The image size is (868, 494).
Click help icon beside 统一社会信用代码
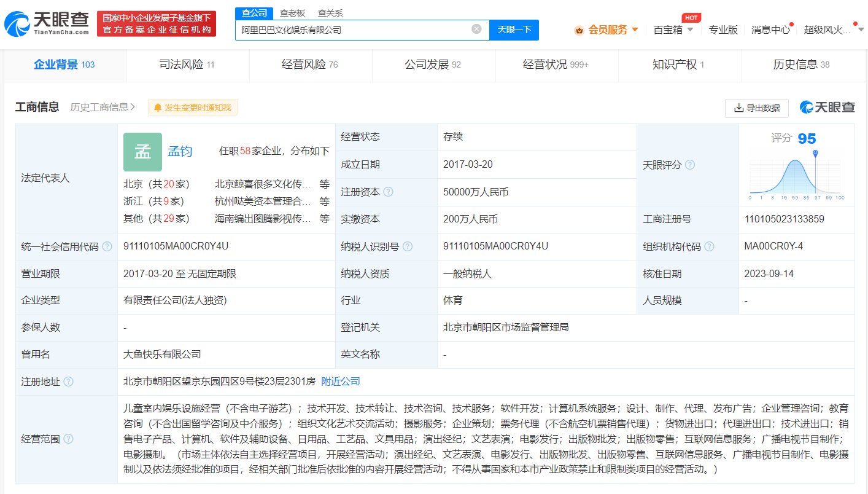click(107, 246)
